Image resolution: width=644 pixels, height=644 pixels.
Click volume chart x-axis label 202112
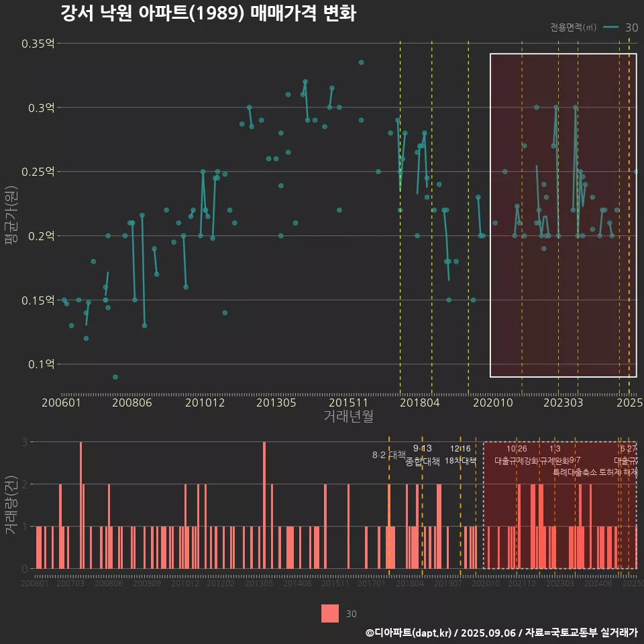coord(522,583)
